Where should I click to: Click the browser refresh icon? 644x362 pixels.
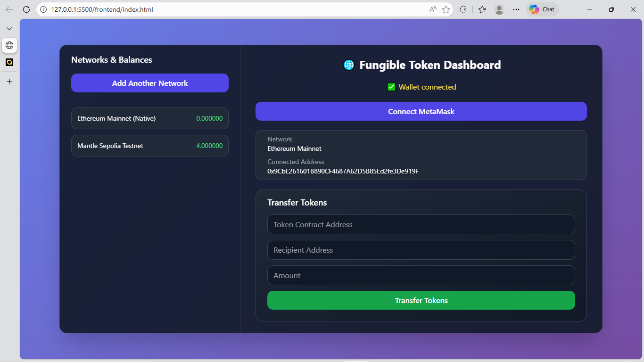point(26,9)
